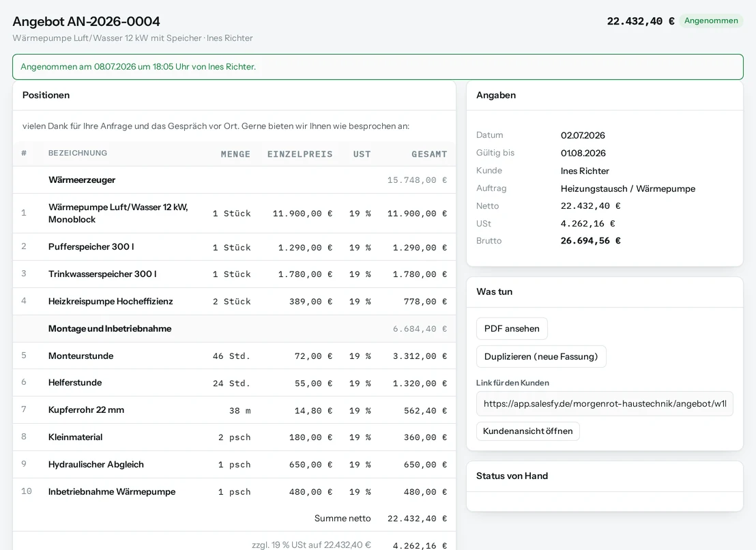Click the EINZELPREIS column header
This screenshot has height=550, width=756.
tap(300, 154)
